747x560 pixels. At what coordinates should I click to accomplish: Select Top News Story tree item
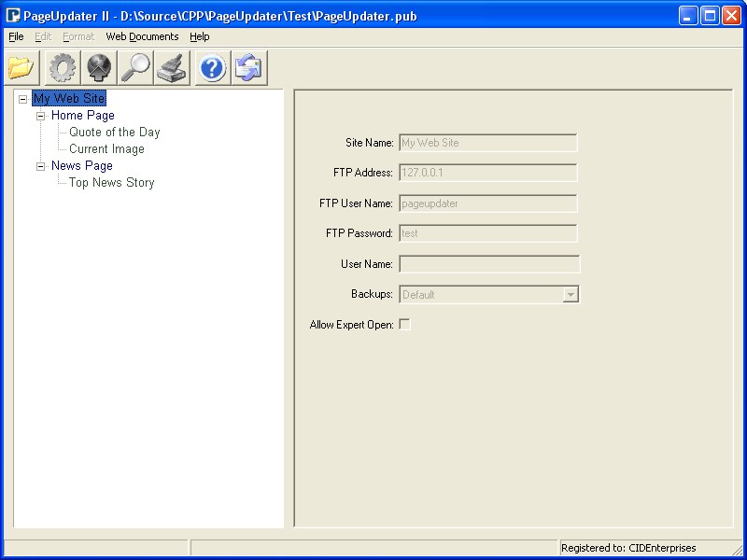pyautogui.click(x=111, y=182)
